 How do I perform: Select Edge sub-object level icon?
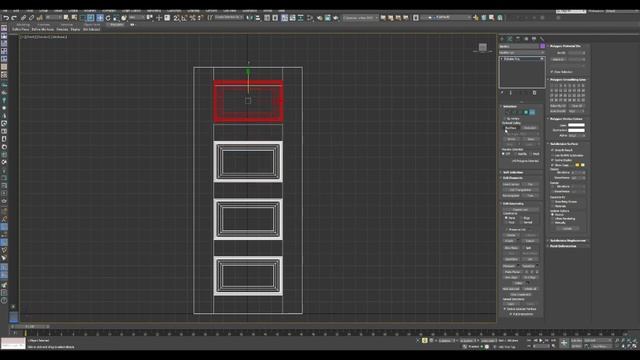pos(514,112)
